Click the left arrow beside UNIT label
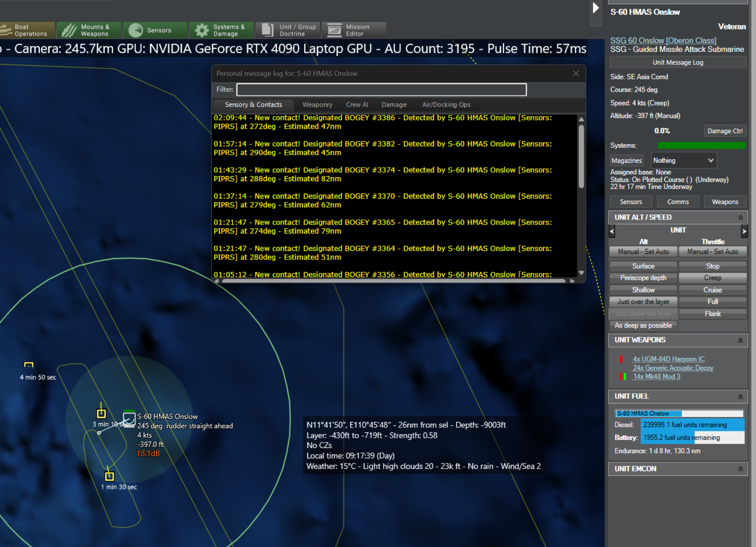Viewport: 756px width, 547px height. (612, 231)
